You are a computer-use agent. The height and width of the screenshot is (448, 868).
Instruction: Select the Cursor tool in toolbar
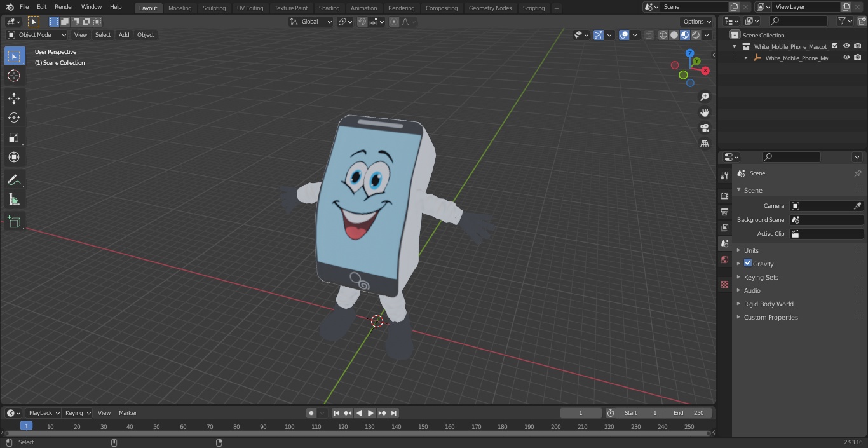tap(14, 76)
